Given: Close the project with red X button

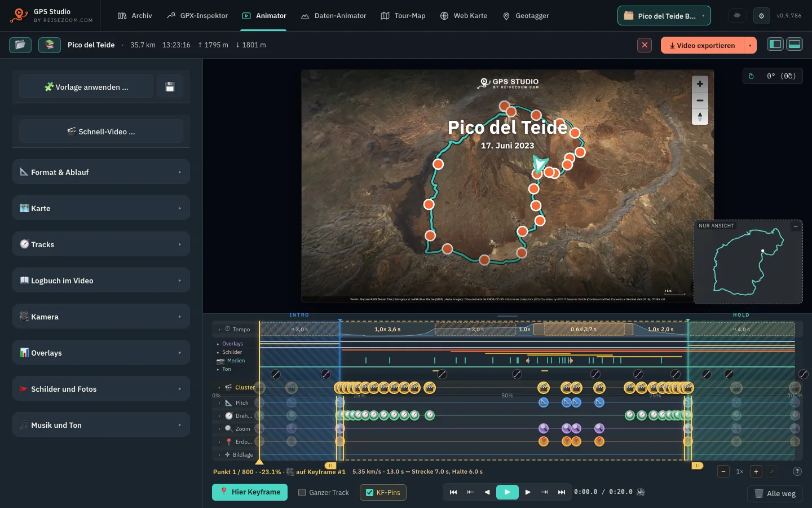Looking at the screenshot, I should click(645, 45).
